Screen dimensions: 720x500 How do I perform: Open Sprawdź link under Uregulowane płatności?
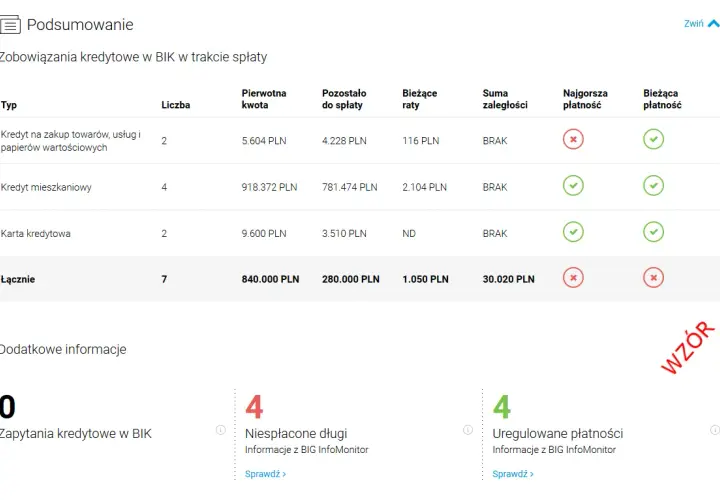tap(513, 474)
